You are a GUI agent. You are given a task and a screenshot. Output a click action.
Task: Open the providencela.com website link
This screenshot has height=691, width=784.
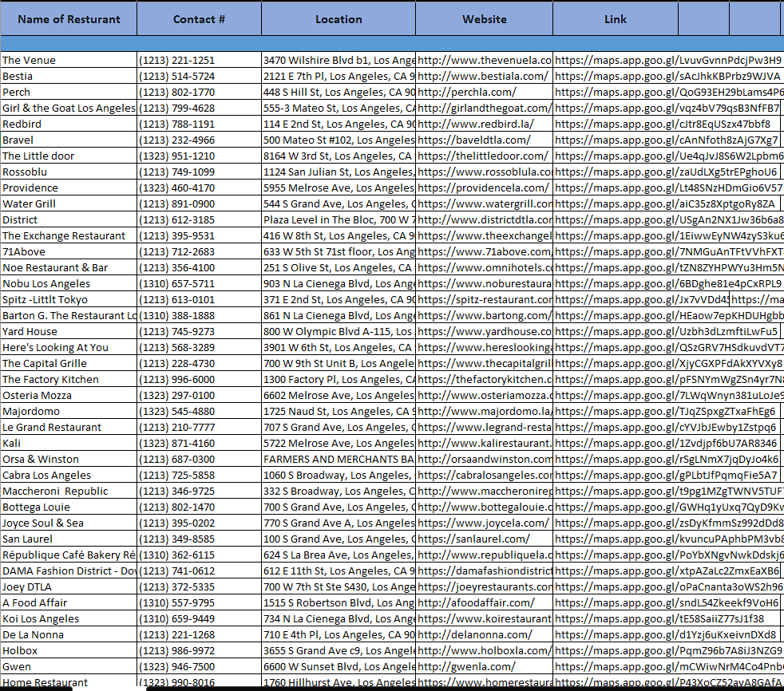click(484, 188)
